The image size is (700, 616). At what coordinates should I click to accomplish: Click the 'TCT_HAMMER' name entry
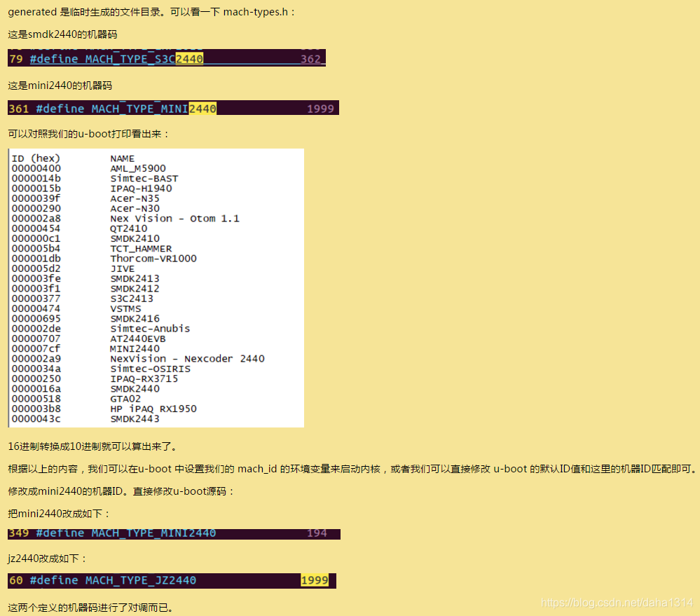coord(141,249)
